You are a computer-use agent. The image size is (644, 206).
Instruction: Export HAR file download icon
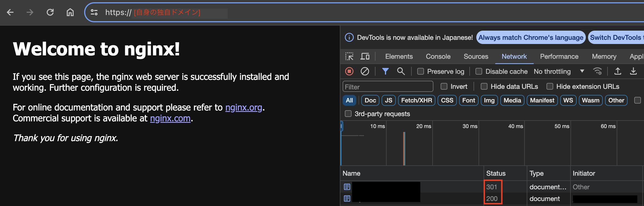pos(633,72)
